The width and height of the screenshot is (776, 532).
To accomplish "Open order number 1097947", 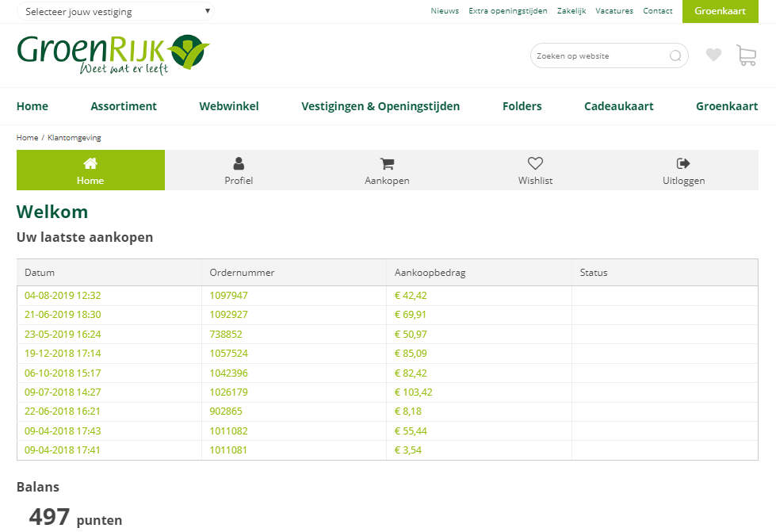I will 228,296.
